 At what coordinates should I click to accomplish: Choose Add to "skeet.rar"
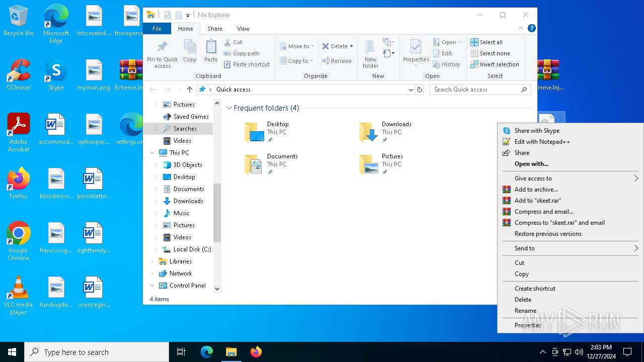pos(570,201)
